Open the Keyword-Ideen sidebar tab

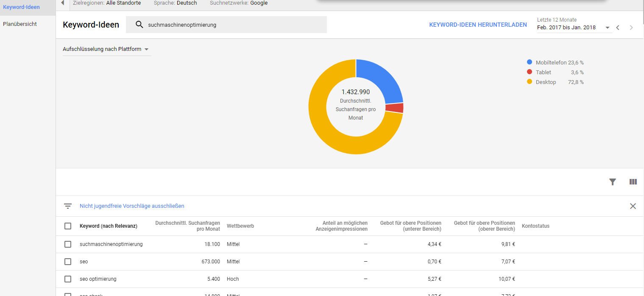click(21, 7)
